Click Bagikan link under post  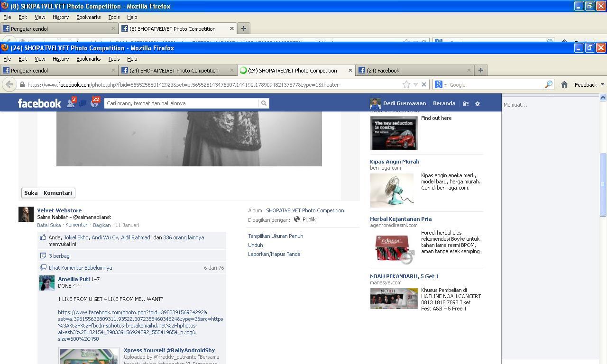(x=101, y=225)
